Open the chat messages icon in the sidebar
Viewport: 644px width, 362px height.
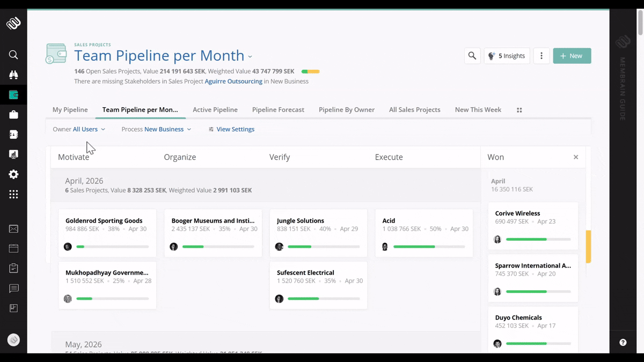13,289
